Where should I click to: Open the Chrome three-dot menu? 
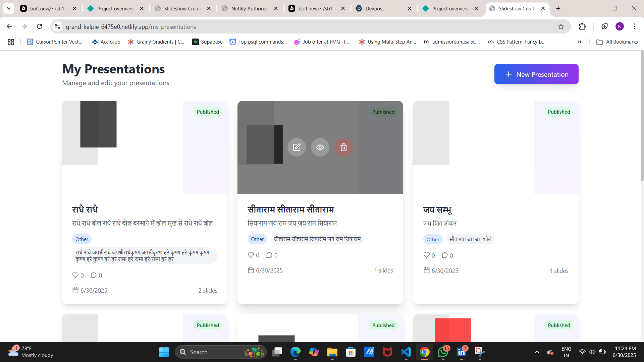click(x=635, y=26)
